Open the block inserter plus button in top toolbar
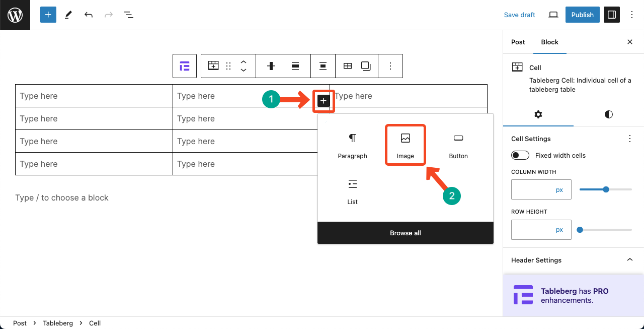644x329 pixels. pyautogui.click(x=48, y=15)
